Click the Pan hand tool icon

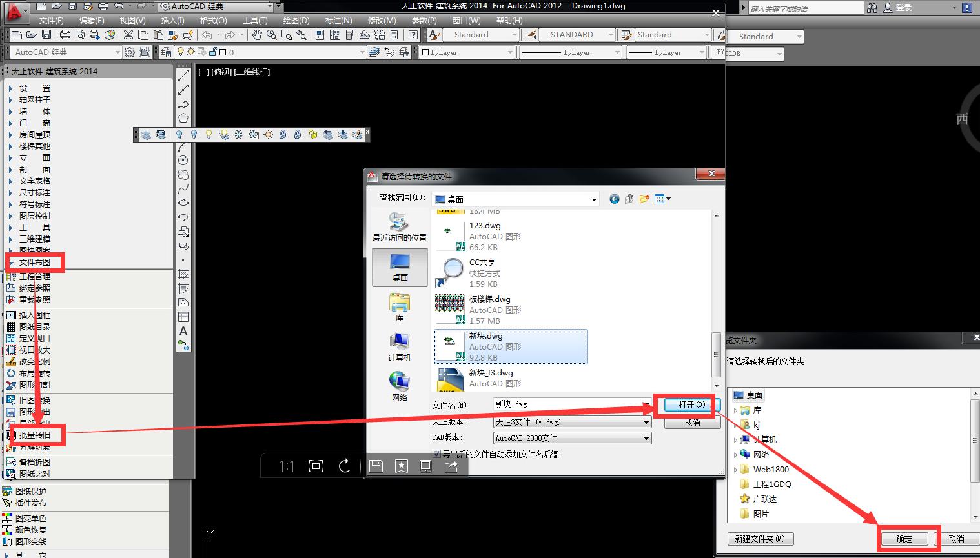pyautogui.click(x=257, y=35)
